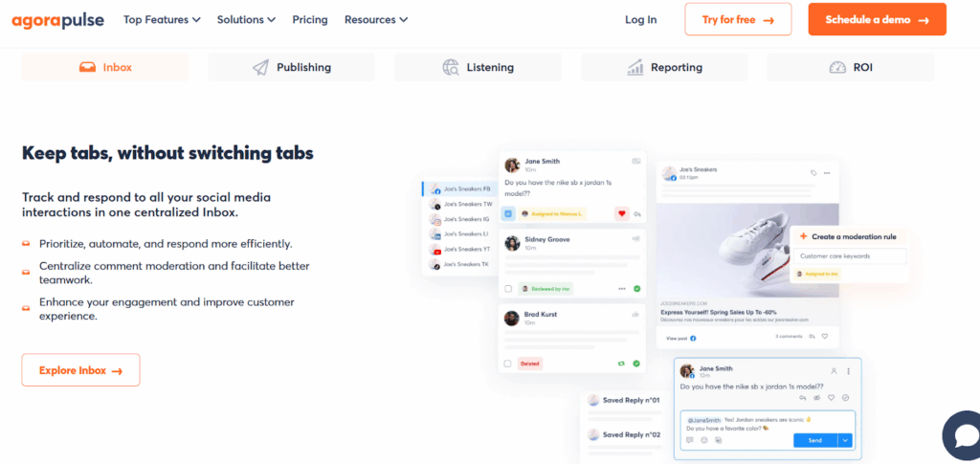The image size is (980, 464).
Task: Click the 3 comments text
Action: point(789,336)
